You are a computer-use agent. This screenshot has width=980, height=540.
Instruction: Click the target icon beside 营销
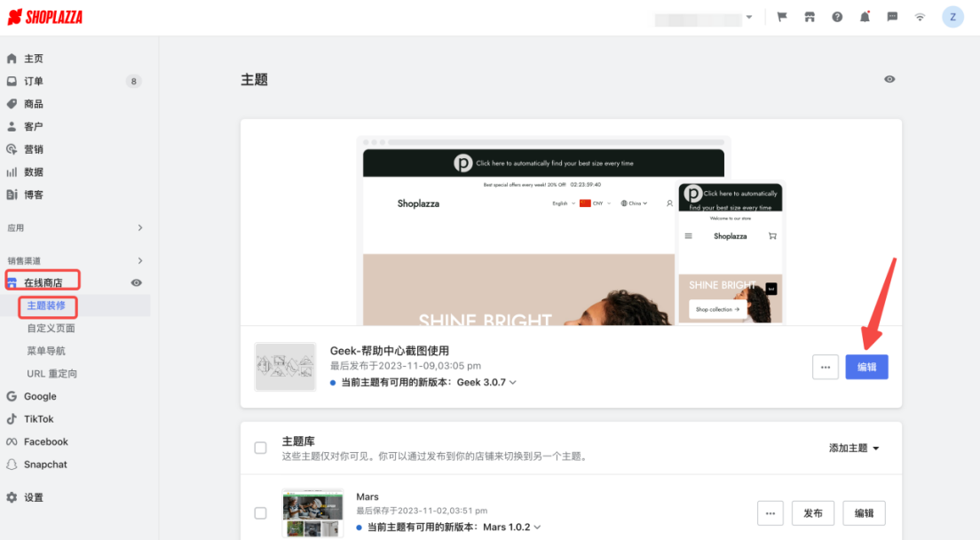pyautogui.click(x=12, y=149)
